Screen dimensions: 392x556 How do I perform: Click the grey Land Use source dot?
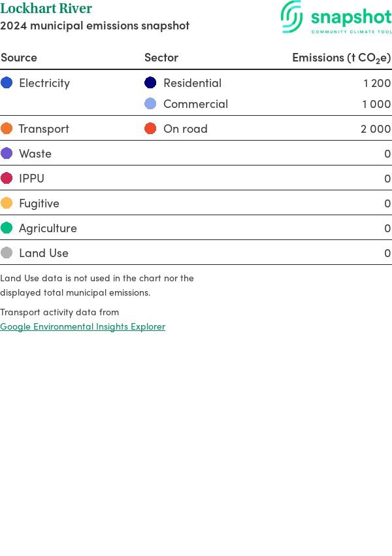[7, 253]
